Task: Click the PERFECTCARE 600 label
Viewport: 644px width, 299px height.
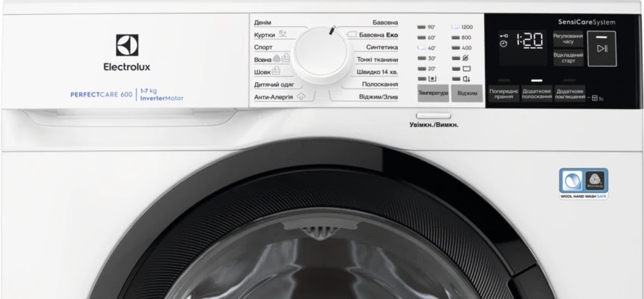Action: coord(101,94)
